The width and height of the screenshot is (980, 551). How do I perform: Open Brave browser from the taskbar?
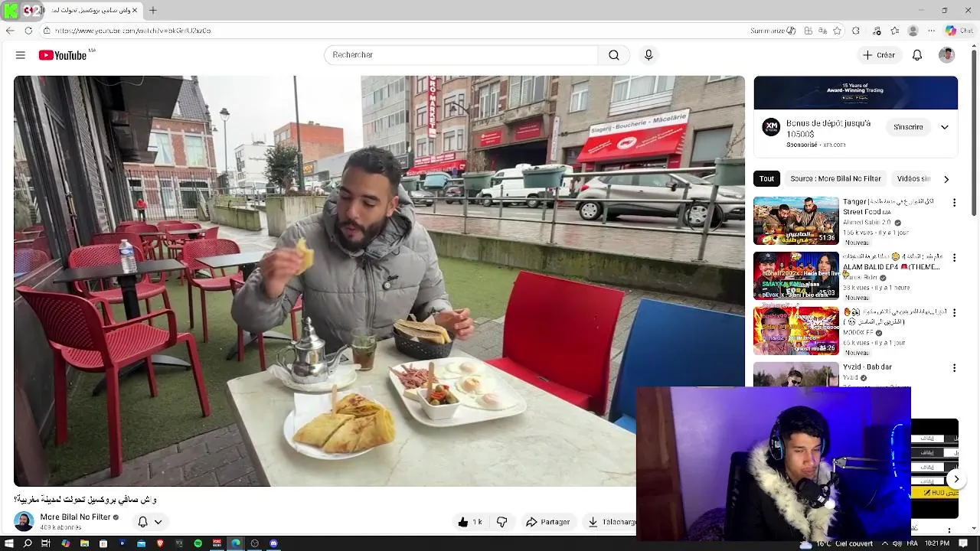[160, 543]
